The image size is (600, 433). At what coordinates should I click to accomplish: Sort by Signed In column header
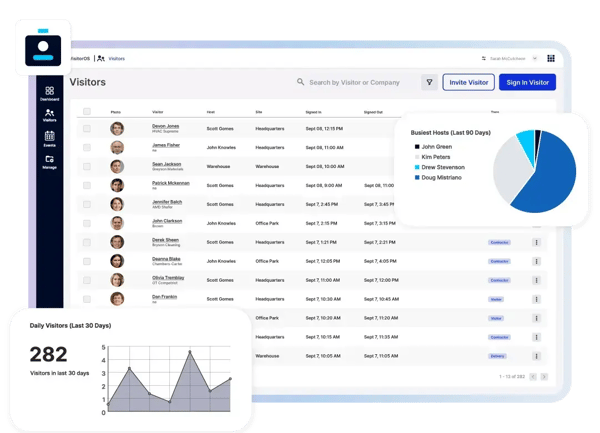(x=313, y=112)
